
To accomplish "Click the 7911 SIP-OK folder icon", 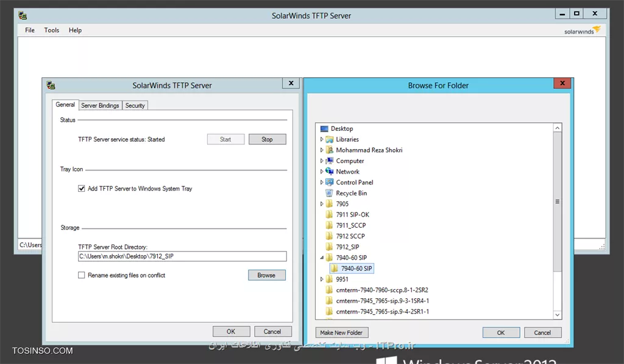I will [329, 215].
